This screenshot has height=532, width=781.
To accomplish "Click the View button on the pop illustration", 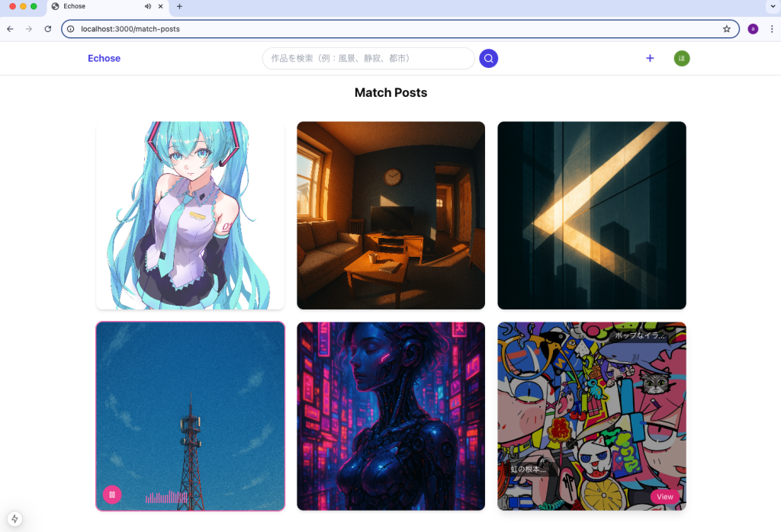I will (664, 497).
